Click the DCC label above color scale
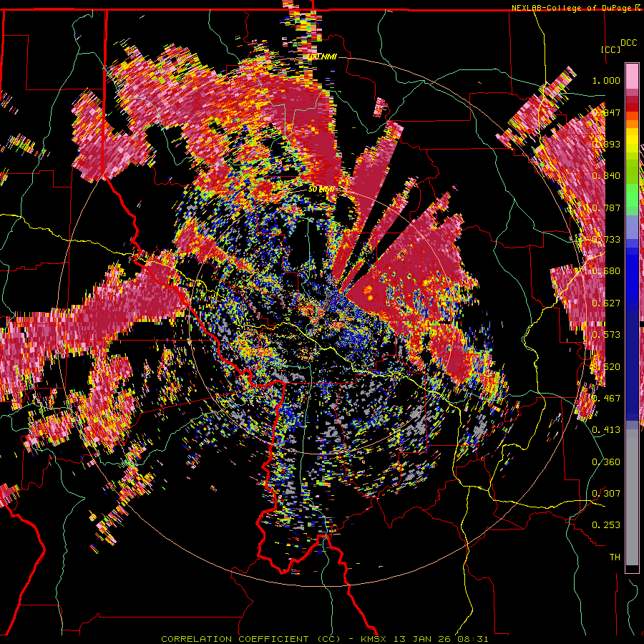This screenshot has height=644, width=644. [628, 43]
